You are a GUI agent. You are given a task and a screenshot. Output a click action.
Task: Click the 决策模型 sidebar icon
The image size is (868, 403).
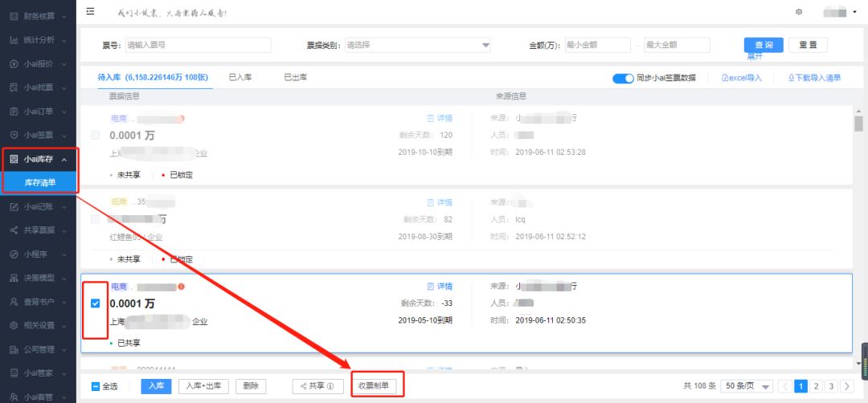14,278
